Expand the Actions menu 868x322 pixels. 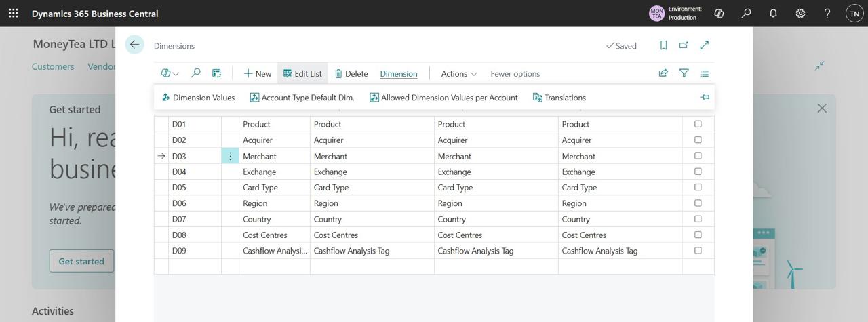[459, 73]
